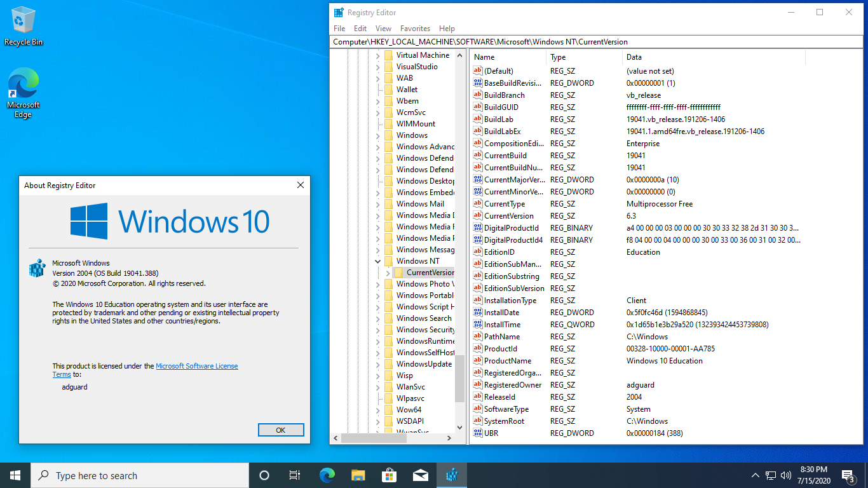This screenshot has width=868, height=488.
Task: Click the Registry Editor title bar icon
Action: tap(339, 12)
